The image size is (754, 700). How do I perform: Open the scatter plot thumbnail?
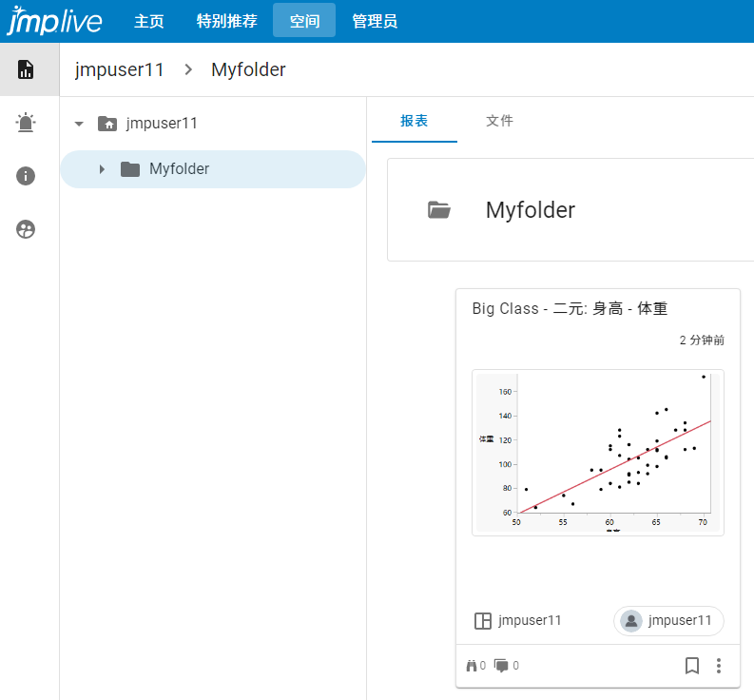pyautogui.click(x=597, y=453)
